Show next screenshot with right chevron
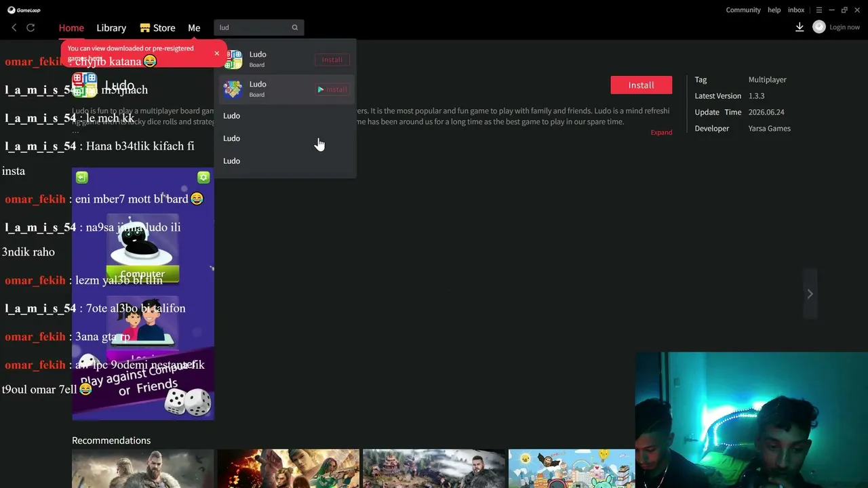Viewport: 868px width, 488px height. pos(810,293)
